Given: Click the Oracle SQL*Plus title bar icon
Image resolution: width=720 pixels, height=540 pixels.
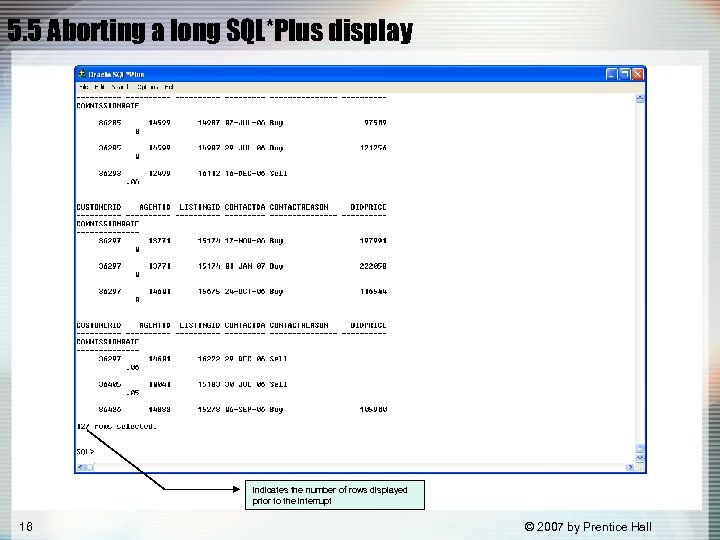Looking at the screenshot, I should [82, 74].
